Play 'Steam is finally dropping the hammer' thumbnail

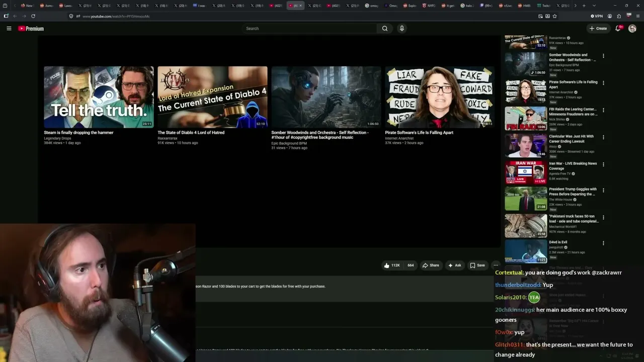[x=99, y=97]
